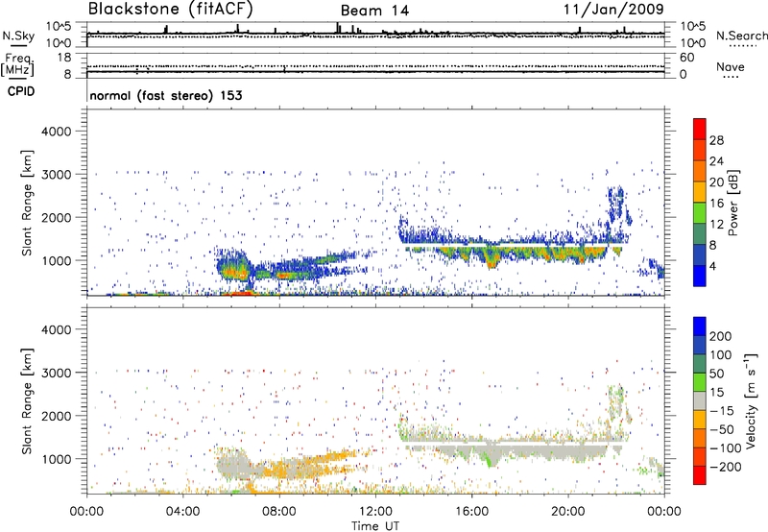
Task: Click the 'Freq. [MHz]' axis label
Action: pyautogui.click(x=17, y=64)
